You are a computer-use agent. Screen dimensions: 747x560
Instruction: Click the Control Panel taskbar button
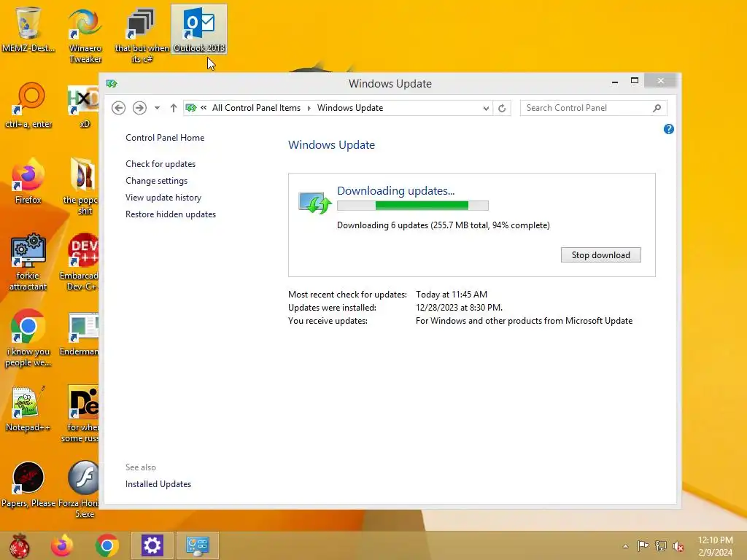pyautogui.click(x=197, y=545)
